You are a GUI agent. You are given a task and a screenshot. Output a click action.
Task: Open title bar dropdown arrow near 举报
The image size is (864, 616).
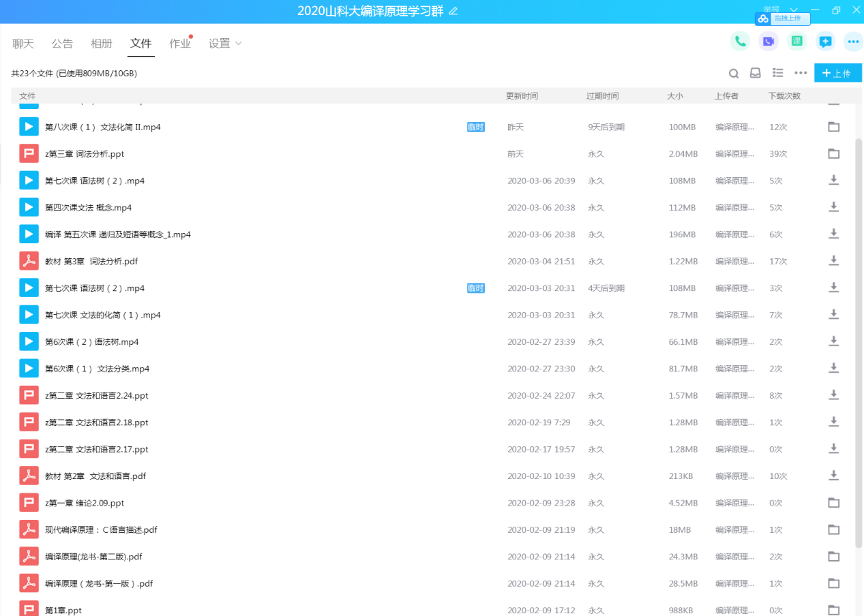(x=793, y=10)
